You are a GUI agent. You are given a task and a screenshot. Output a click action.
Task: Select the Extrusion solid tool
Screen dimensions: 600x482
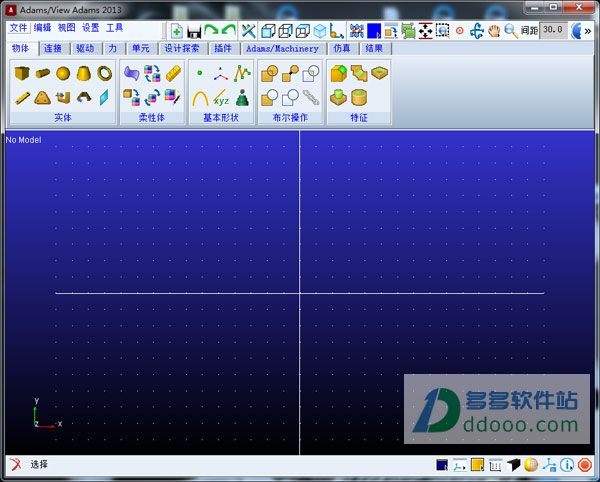(63, 98)
